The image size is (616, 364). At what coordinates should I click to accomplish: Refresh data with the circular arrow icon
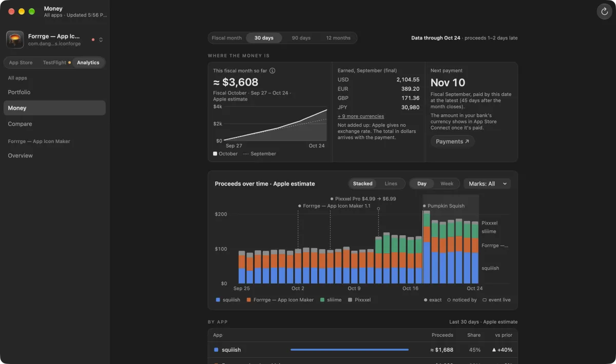pos(604,12)
